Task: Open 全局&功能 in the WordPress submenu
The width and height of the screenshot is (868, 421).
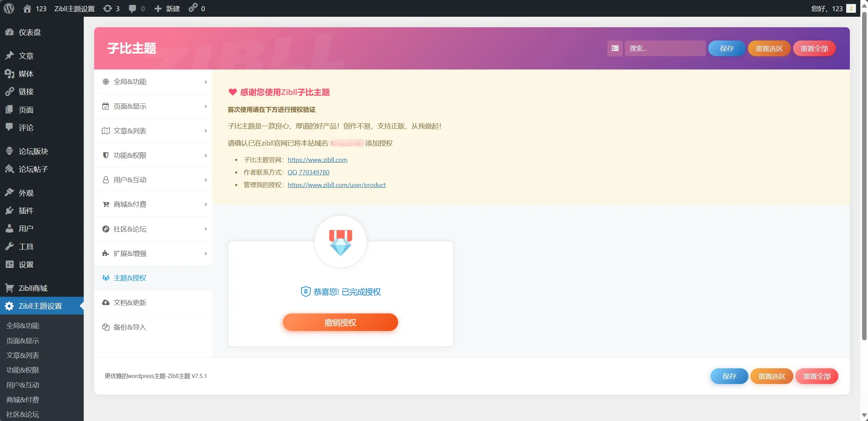Action: point(23,325)
